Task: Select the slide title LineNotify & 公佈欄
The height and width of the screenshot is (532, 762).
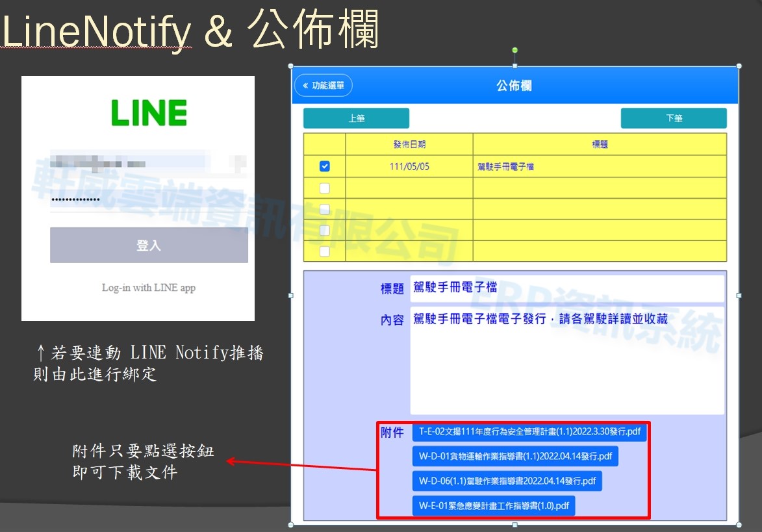Action: (190, 29)
